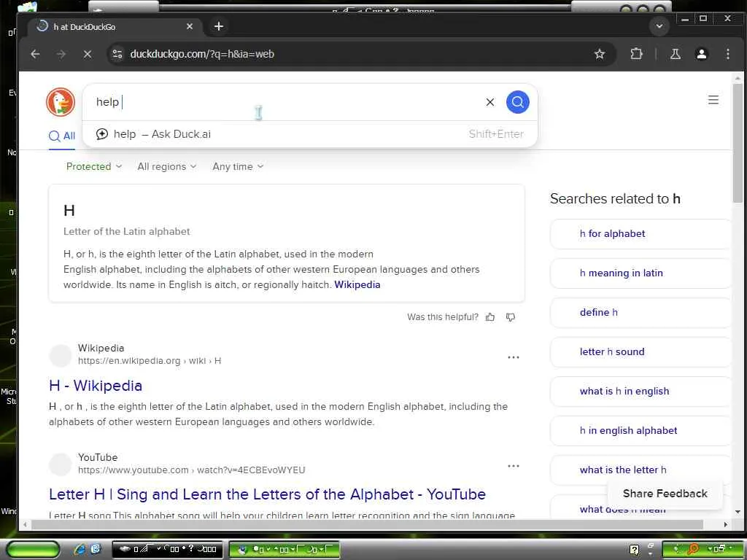View site information icon in address bar
Screen dimensions: 747x560
117,54
